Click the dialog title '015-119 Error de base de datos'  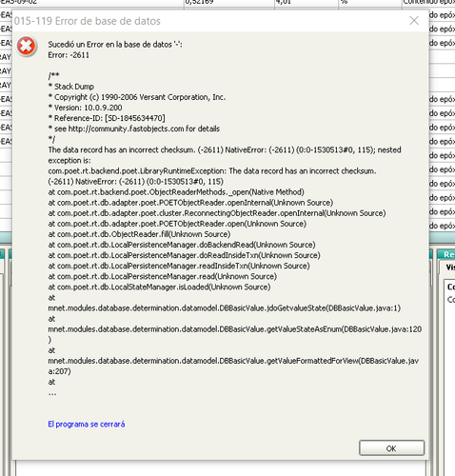(88, 21)
